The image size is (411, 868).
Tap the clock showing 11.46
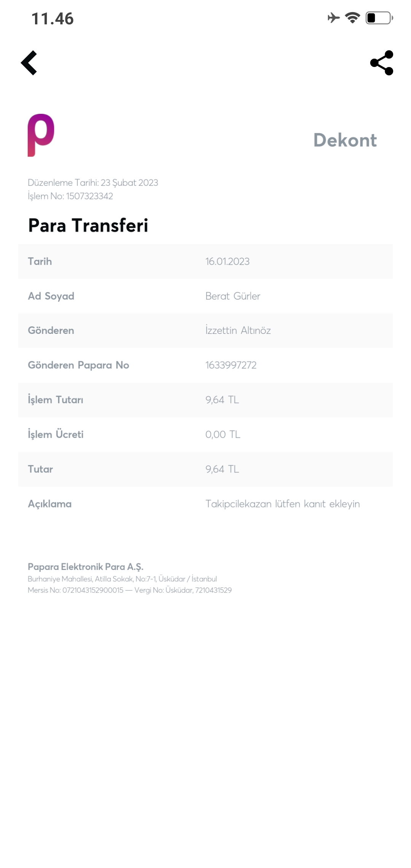pos(53,19)
